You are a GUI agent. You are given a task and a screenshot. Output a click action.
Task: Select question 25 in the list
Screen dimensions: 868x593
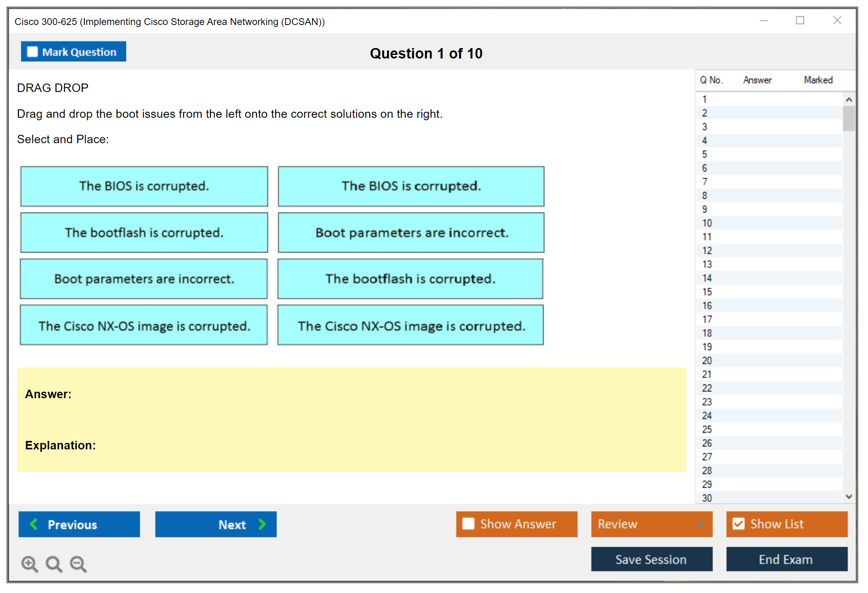[x=707, y=429]
